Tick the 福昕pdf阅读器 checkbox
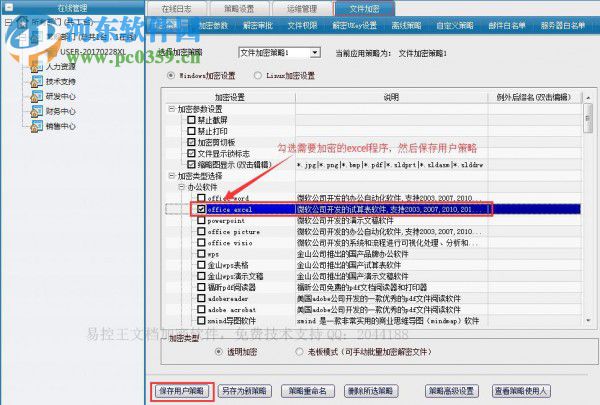 [x=201, y=287]
